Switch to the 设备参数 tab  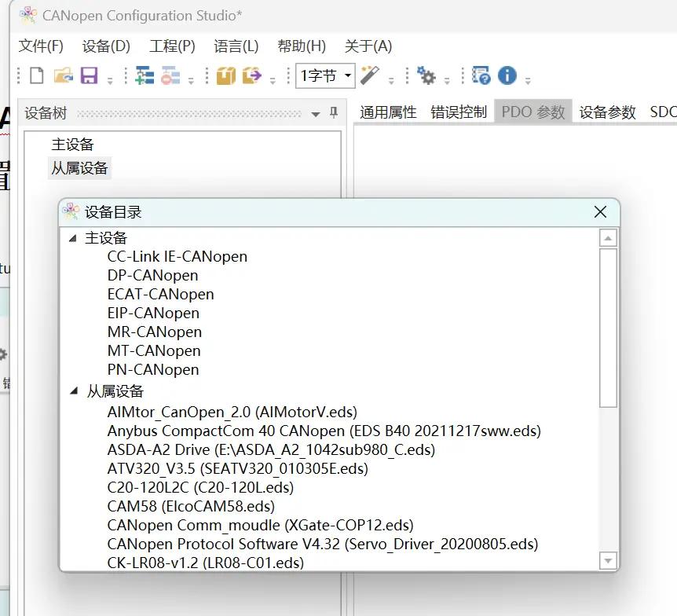pyautogui.click(x=607, y=112)
